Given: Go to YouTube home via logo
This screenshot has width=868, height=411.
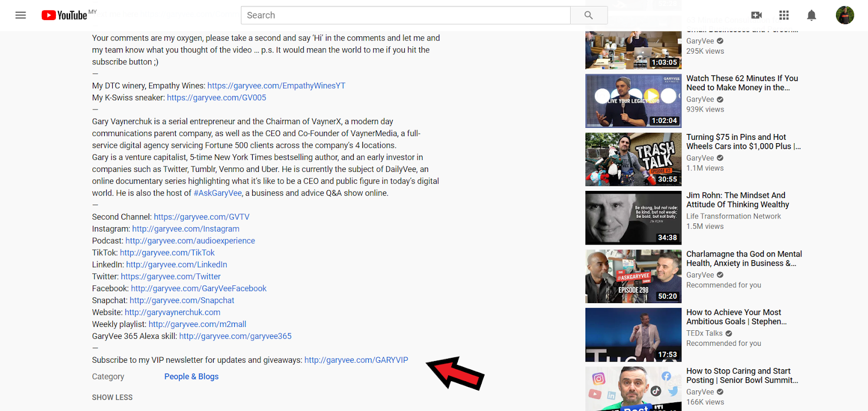Looking at the screenshot, I should coord(65,15).
